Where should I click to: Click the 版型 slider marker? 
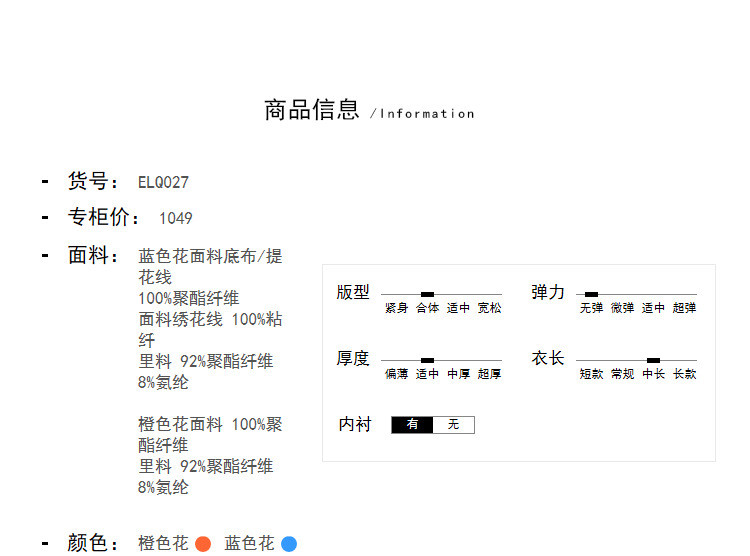pyautogui.click(x=427, y=294)
